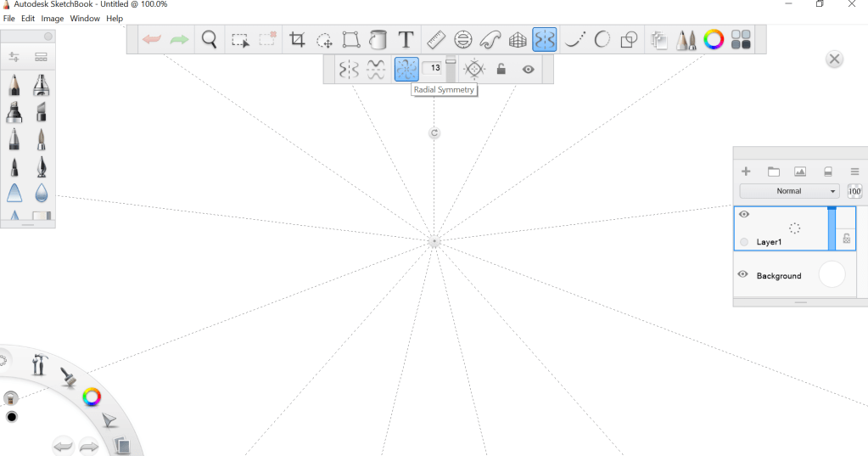Viewport: 868px width, 456px height.
Task: Click the Radial Symmetry button
Action: pyautogui.click(x=406, y=70)
